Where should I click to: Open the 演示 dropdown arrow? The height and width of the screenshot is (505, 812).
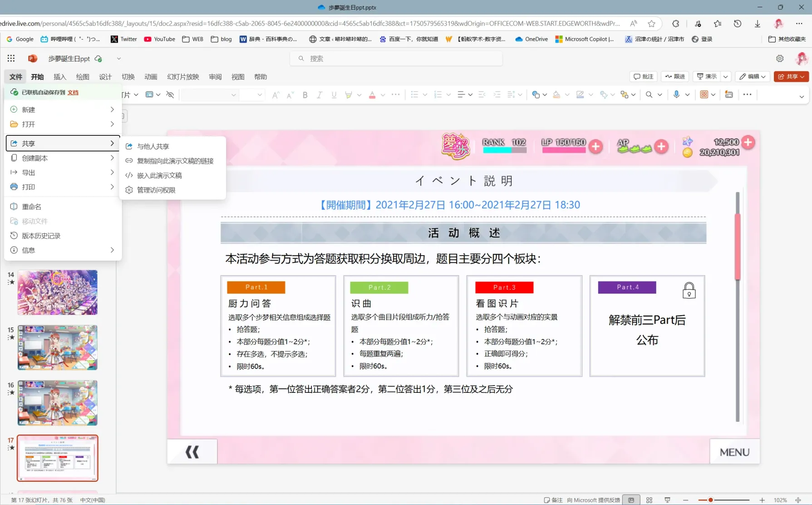(x=726, y=76)
